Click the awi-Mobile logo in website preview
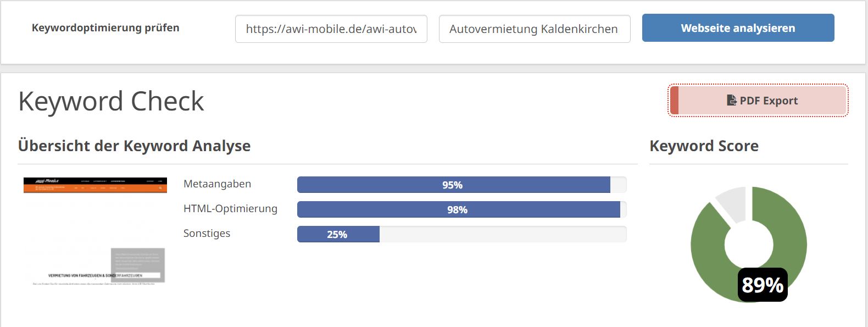Image resolution: width=868 pixels, height=327 pixels. [47, 180]
